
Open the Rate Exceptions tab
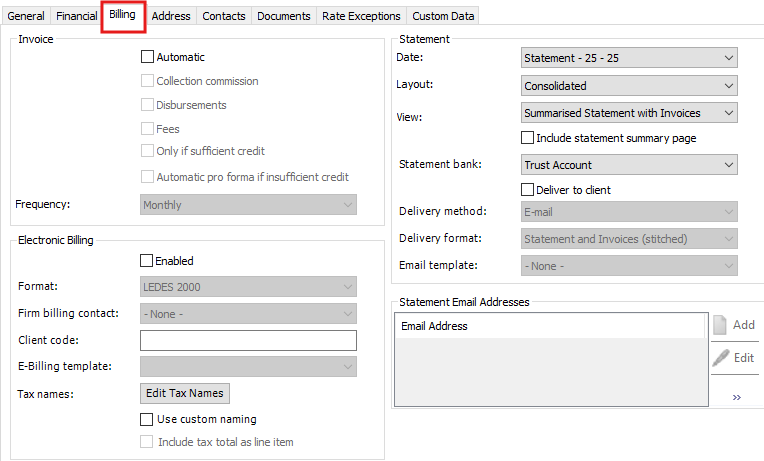361,16
